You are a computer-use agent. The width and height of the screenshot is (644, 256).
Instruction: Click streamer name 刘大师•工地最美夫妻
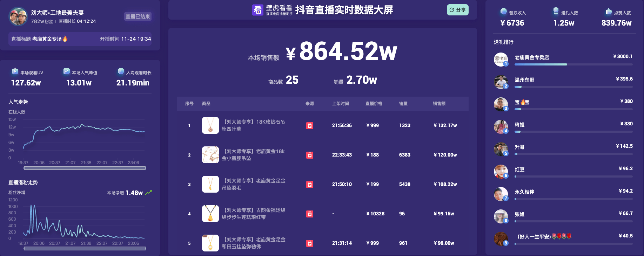57,13
